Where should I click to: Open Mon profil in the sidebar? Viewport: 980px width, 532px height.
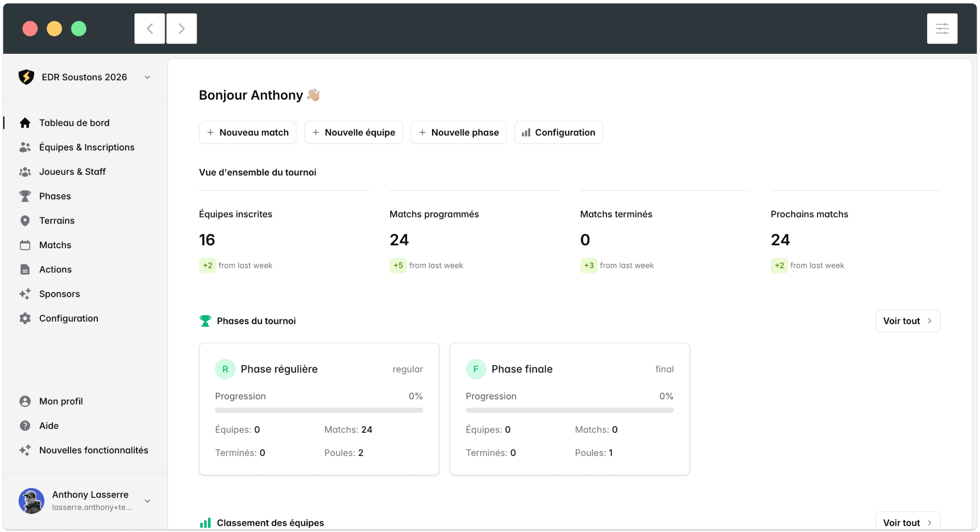[x=61, y=401]
